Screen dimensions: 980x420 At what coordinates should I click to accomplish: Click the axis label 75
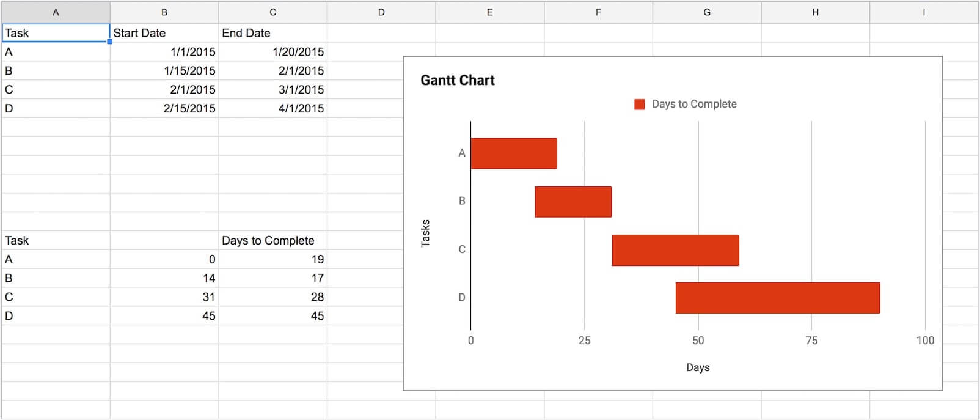click(811, 341)
